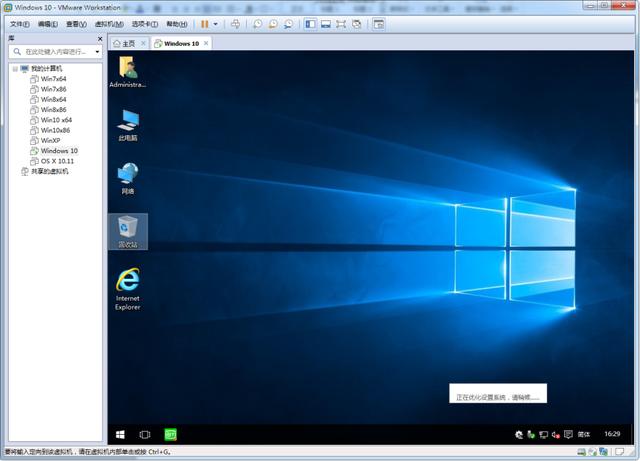Viewport: 640px width, 461px height.
Task: Select the Internet Explorer desktop icon
Action: (128, 289)
